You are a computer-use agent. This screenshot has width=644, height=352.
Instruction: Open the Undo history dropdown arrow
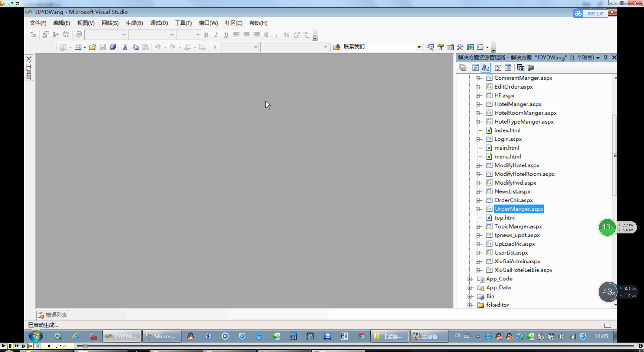click(x=165, y=47)
